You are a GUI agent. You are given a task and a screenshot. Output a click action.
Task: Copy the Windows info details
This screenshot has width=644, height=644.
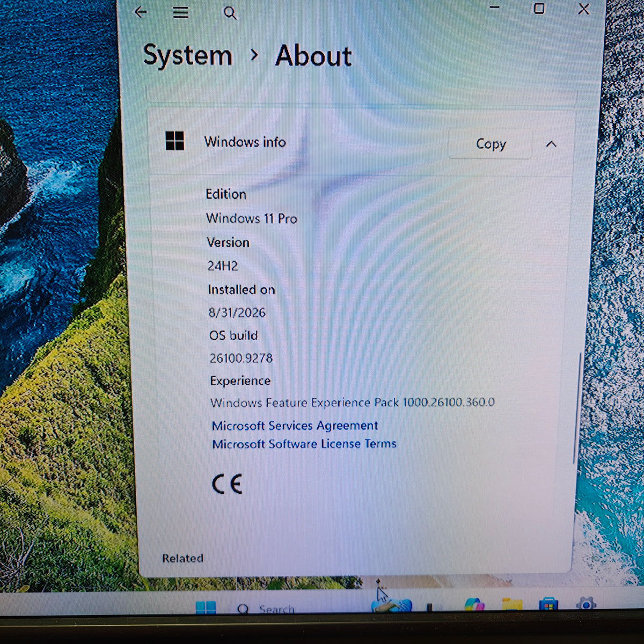coord(490,144)
